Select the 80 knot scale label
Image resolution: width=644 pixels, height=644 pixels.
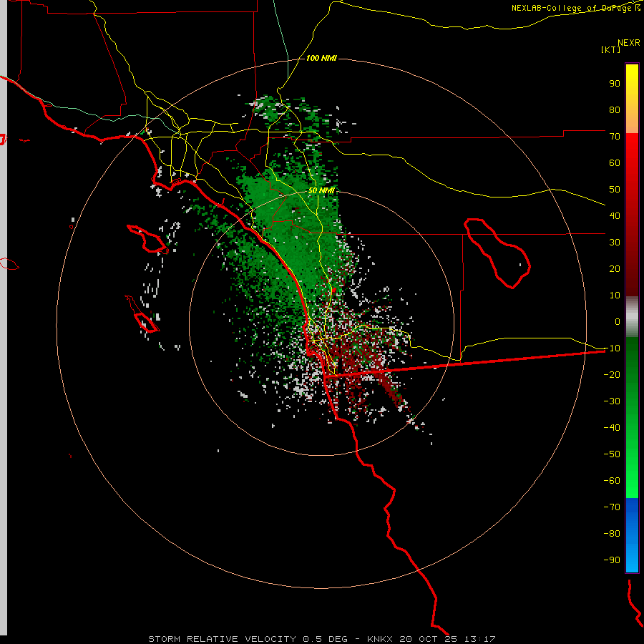[615, 109]
